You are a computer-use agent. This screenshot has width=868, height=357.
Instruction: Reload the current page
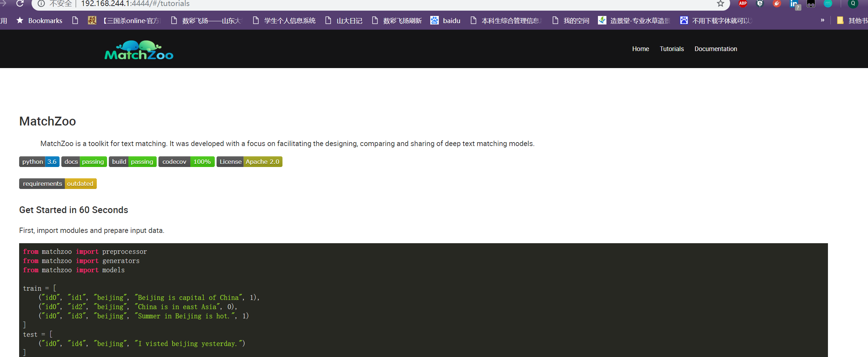coord(20,4)
